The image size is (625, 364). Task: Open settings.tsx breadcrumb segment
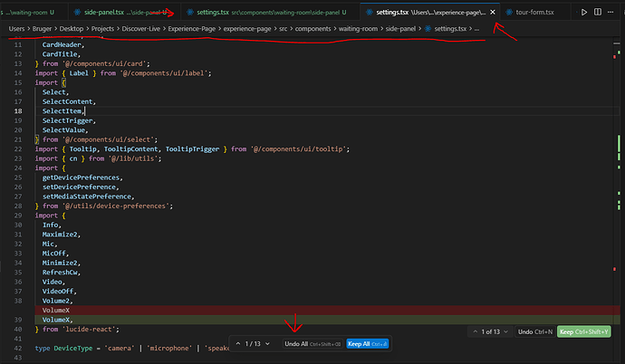(450, 29)
